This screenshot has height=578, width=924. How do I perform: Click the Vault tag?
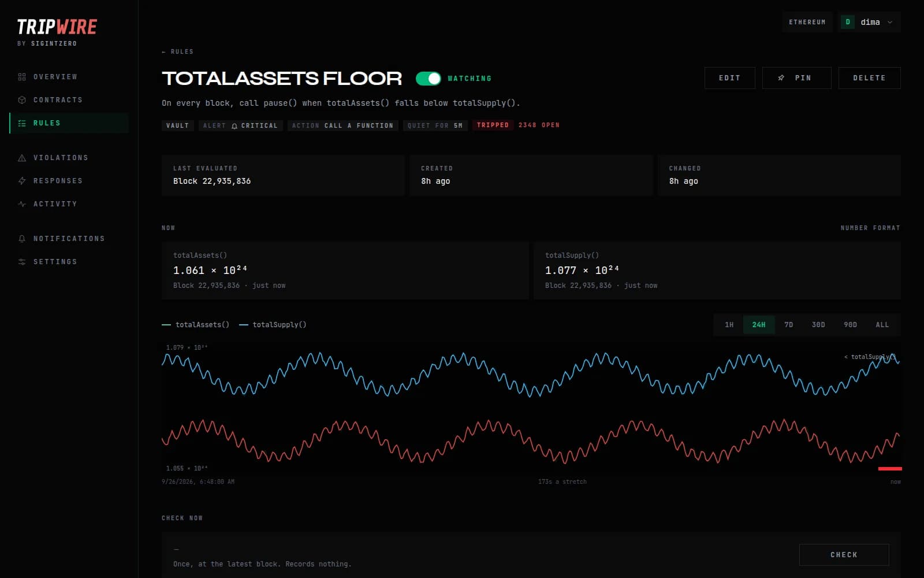(x=177, y=125)
